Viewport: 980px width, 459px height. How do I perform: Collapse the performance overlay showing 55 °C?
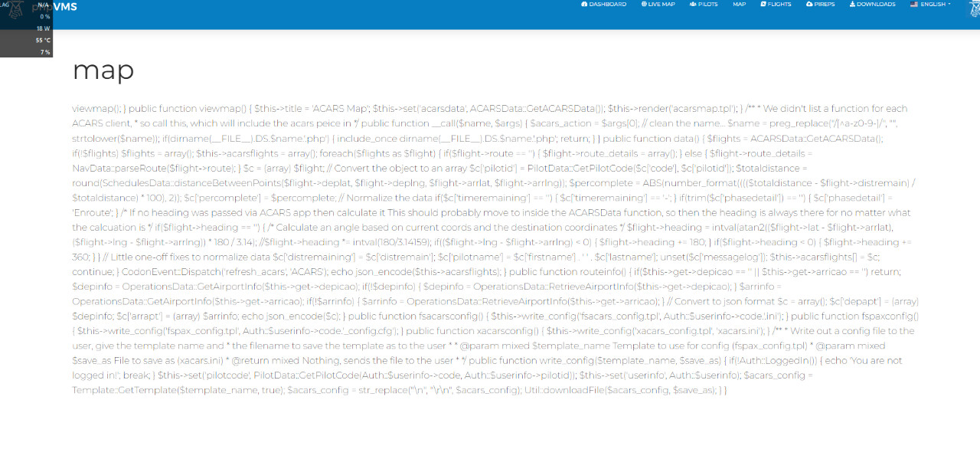click(x=43, y=40)
